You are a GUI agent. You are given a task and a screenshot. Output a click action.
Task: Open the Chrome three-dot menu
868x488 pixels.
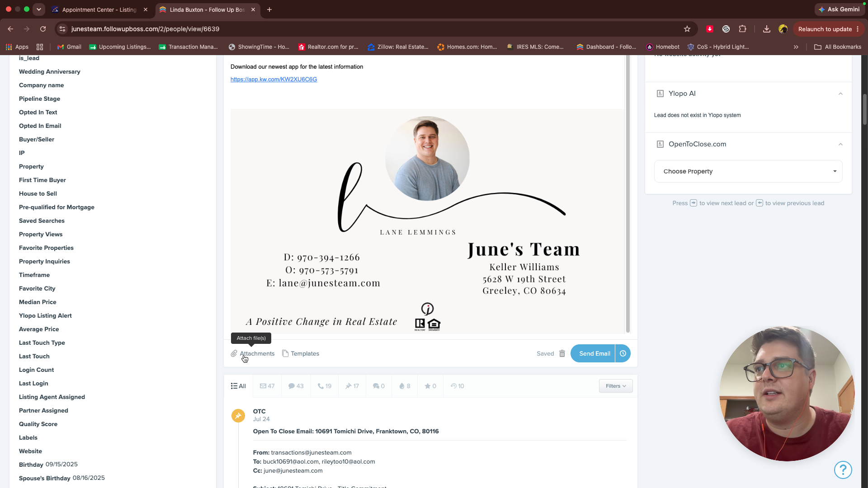tap(858, 29)
